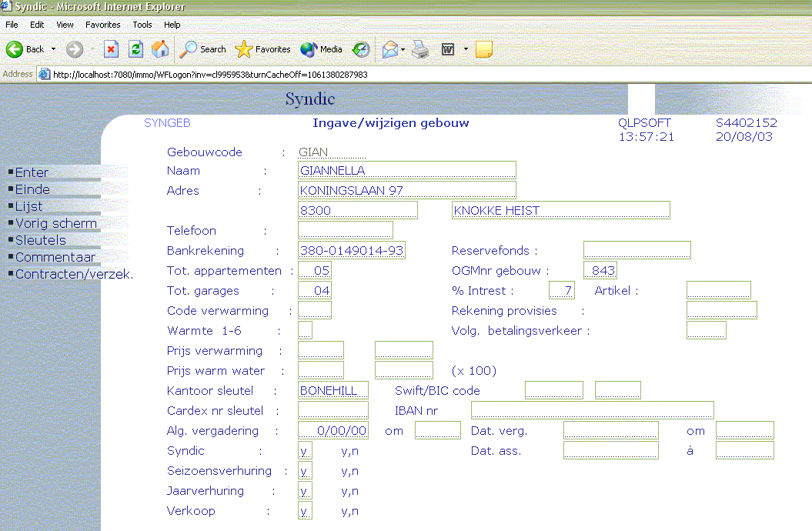Click the Back arrow icon
This screenshot has width=812, height=531.
(15, 49)
